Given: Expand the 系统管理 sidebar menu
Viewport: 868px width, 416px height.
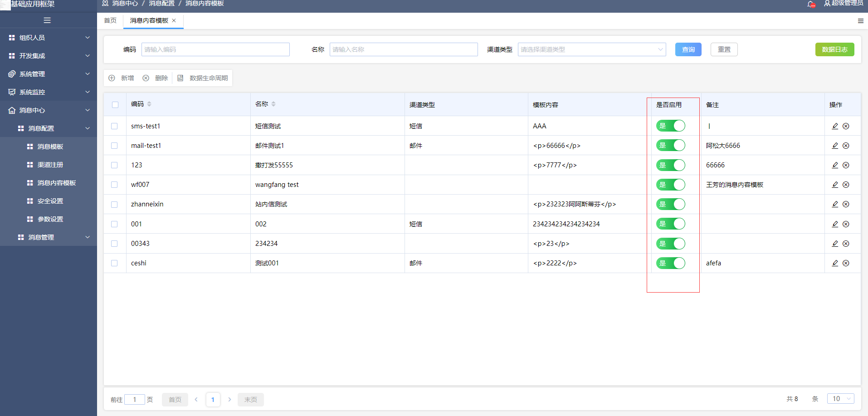Looking at the screenshot, I should (x=49, y=74).
